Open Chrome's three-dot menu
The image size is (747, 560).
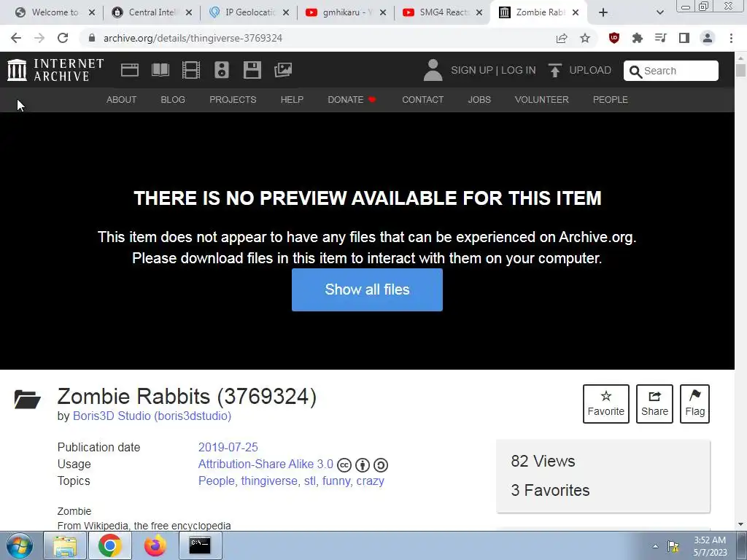pyautogui.click(x=731, y=38)
